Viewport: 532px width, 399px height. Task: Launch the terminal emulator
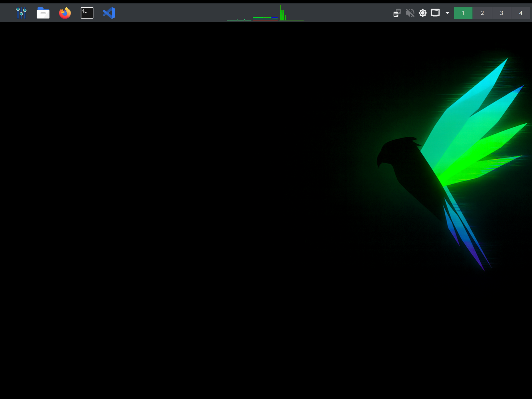(x=87, y=13)
